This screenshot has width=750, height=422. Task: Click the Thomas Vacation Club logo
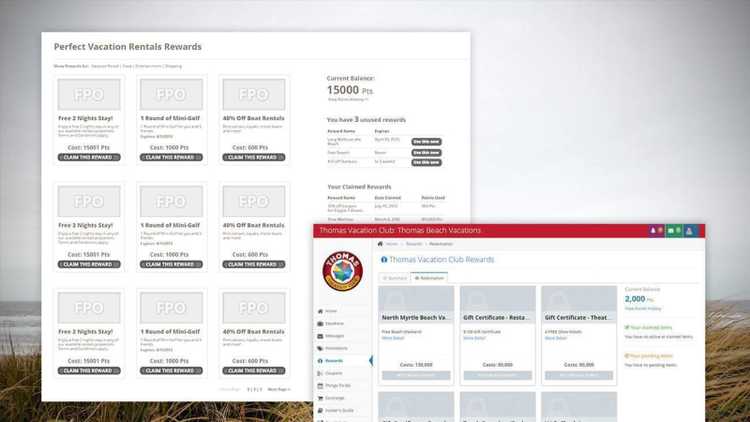pyautogui.click(x=342, y=270)
